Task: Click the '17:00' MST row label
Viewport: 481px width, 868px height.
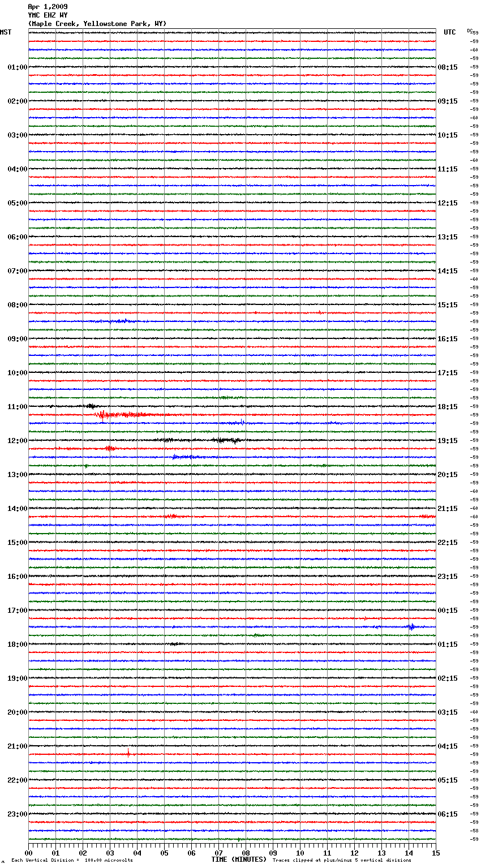Action: point(18,611)
